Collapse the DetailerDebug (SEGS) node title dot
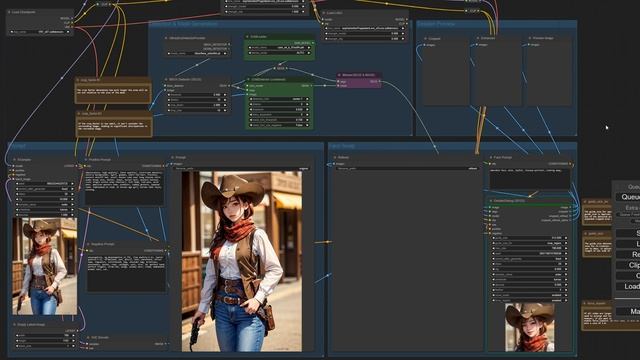640x360 pixels. [x=491, y=201]
